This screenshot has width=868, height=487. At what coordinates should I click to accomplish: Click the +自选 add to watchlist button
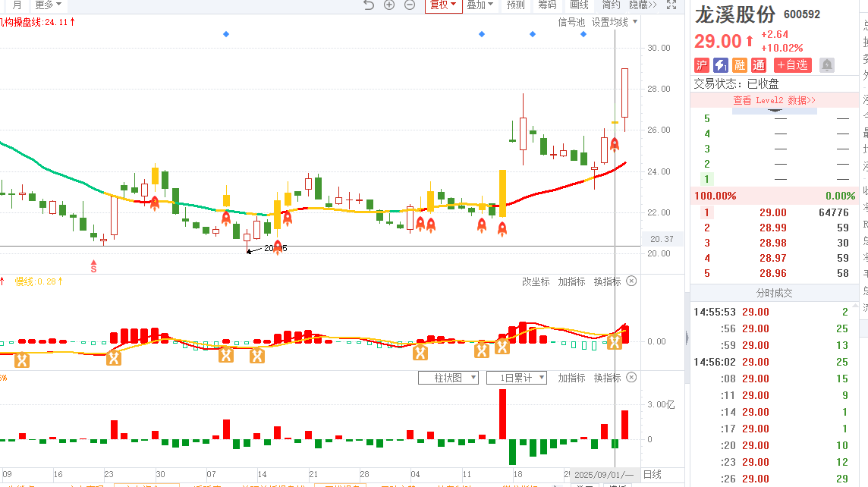pos(793,65)
